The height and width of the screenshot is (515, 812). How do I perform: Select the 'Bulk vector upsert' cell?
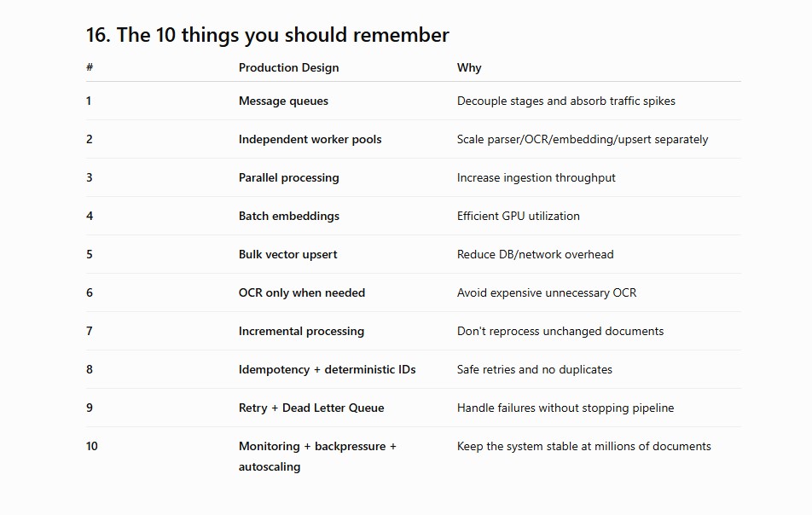pos(288,254)
